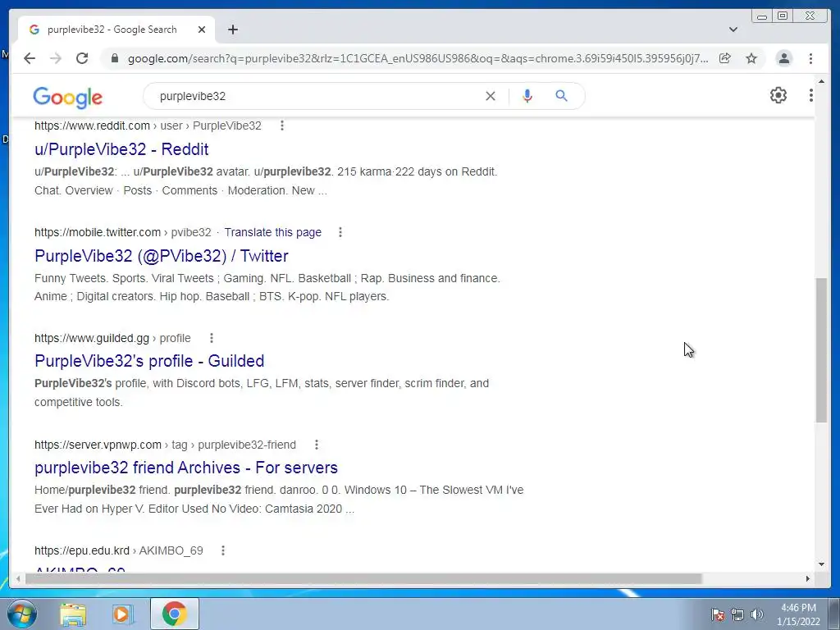The width and height of the screenshot is (840, 630).
Task: Open the Windows Start menu
Action: coord(21,614)
